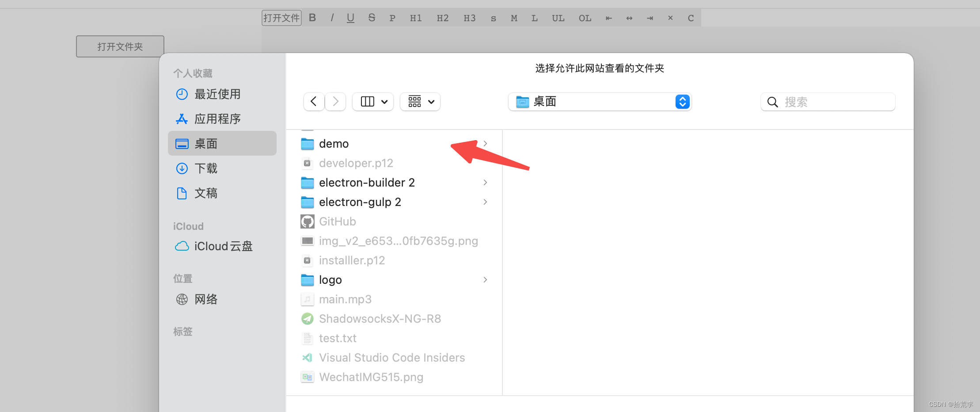Click the 打开文件 button in editor toolbar
The image size is (980, 412).
click(x=281, y=18)
